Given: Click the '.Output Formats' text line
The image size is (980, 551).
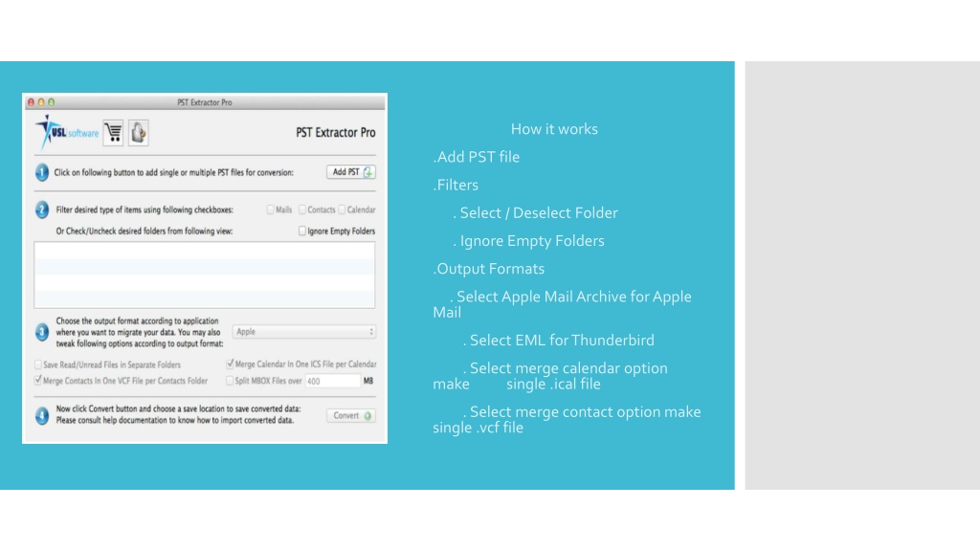Looking at the screenshot, I should (489, 269).
